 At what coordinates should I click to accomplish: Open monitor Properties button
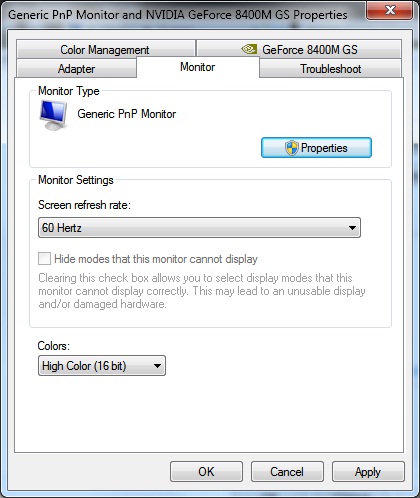(316, 147)
